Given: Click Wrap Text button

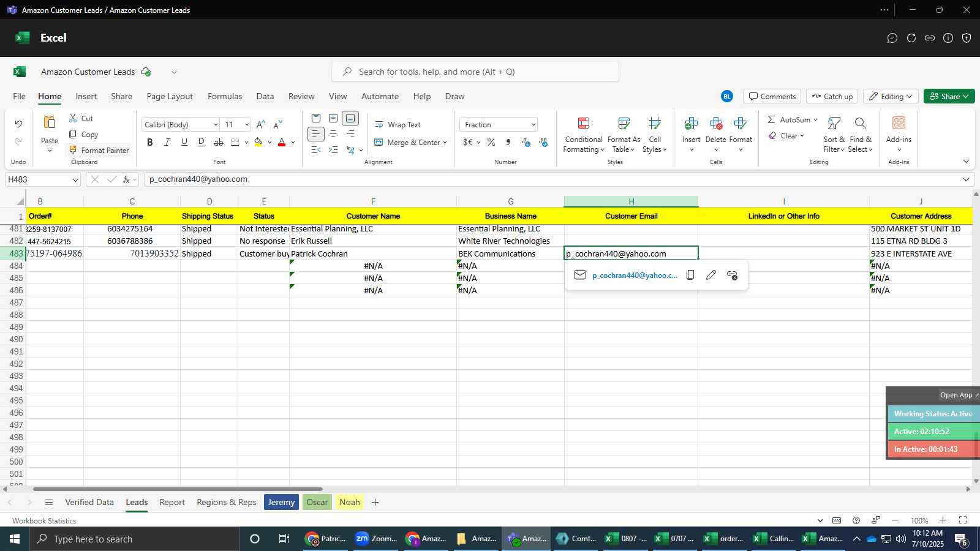Looking at the screenshot, I should [398, 124].
